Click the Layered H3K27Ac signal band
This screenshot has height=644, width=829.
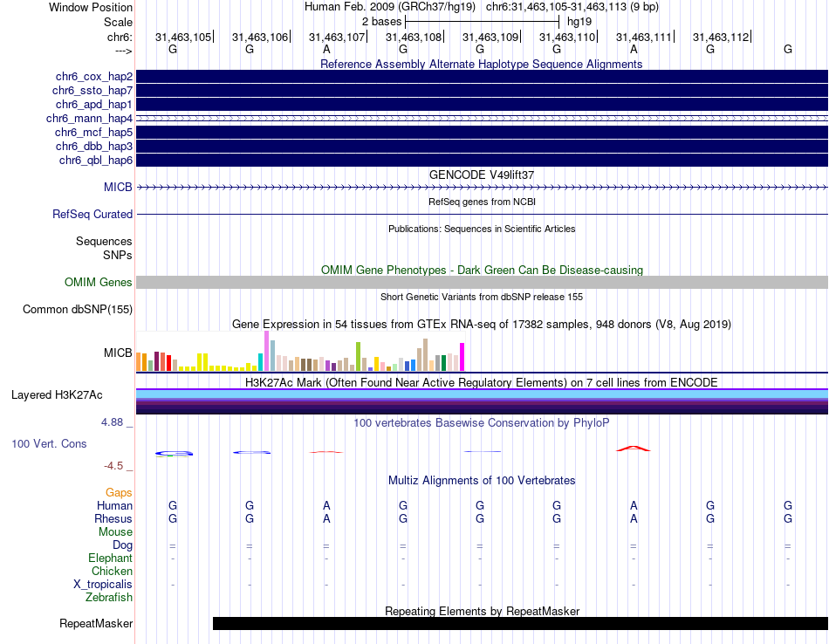tap(482, 401)
